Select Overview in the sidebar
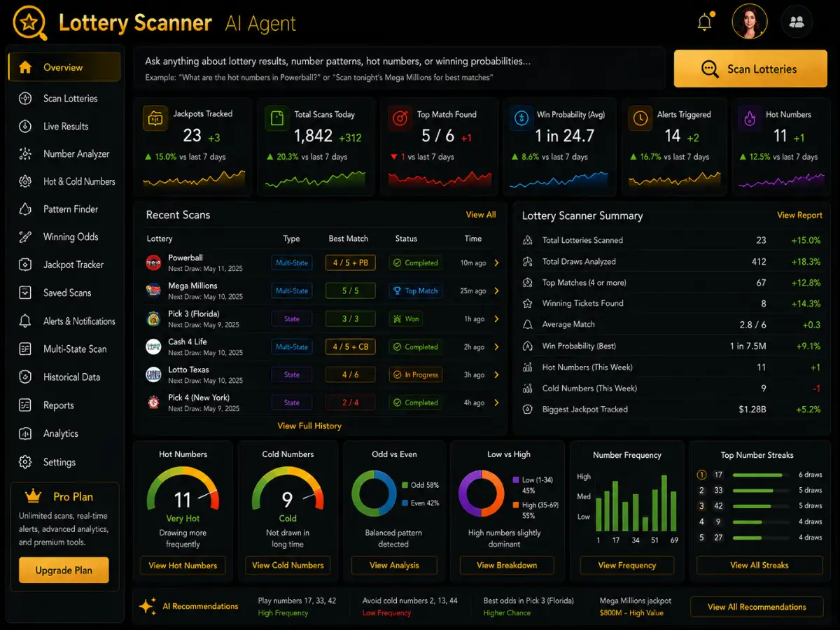 click(x=64, y=67)
